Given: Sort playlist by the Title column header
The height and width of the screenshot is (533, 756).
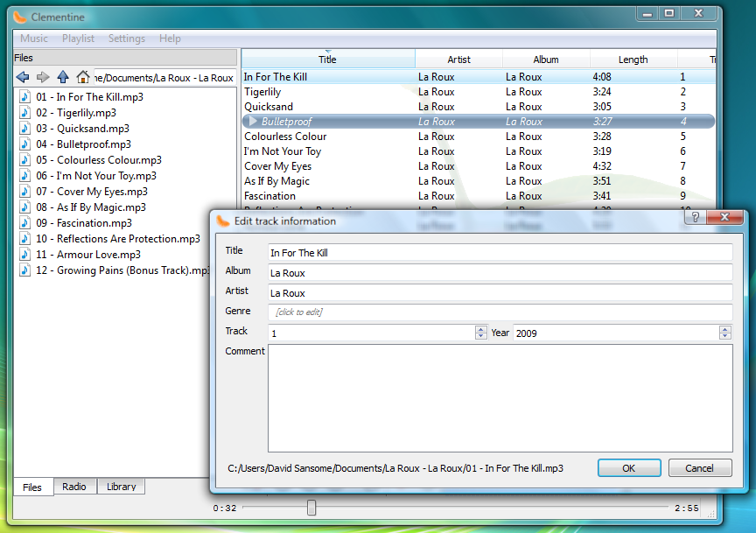Looking at the screenshot, I should pyautogui.click(x=327, y=60).
